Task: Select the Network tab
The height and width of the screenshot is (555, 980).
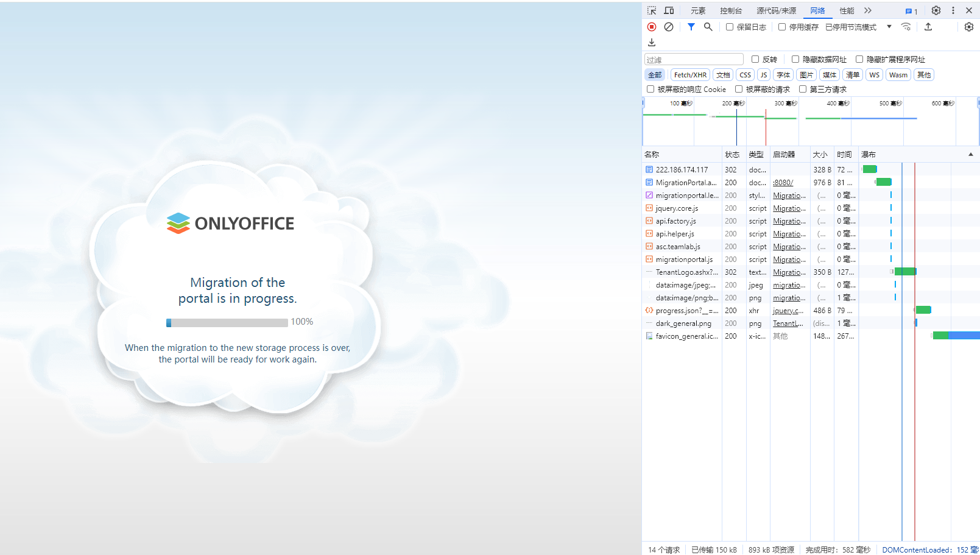Action: click(x=817, y=10)
